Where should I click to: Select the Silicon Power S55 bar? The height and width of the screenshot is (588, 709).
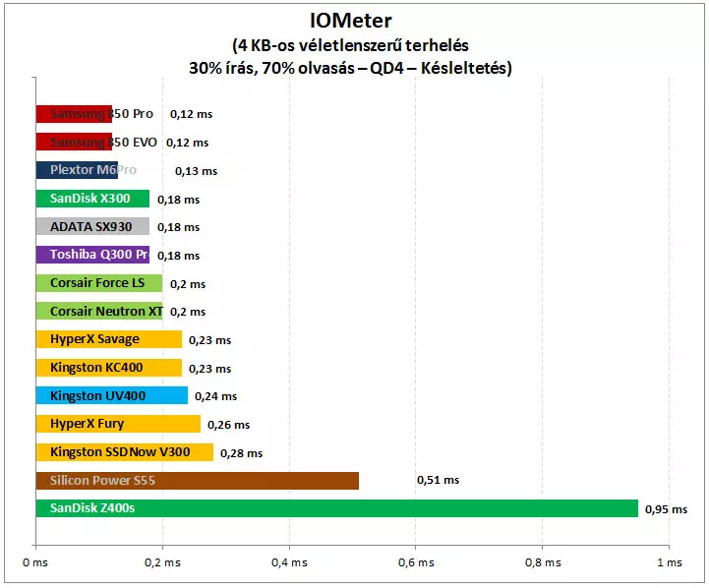point(197,481)
